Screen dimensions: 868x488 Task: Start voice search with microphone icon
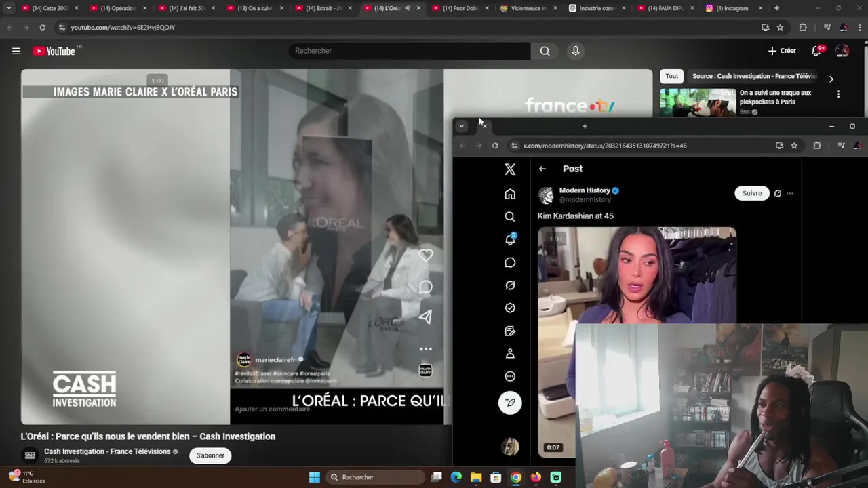click(575, 51)
